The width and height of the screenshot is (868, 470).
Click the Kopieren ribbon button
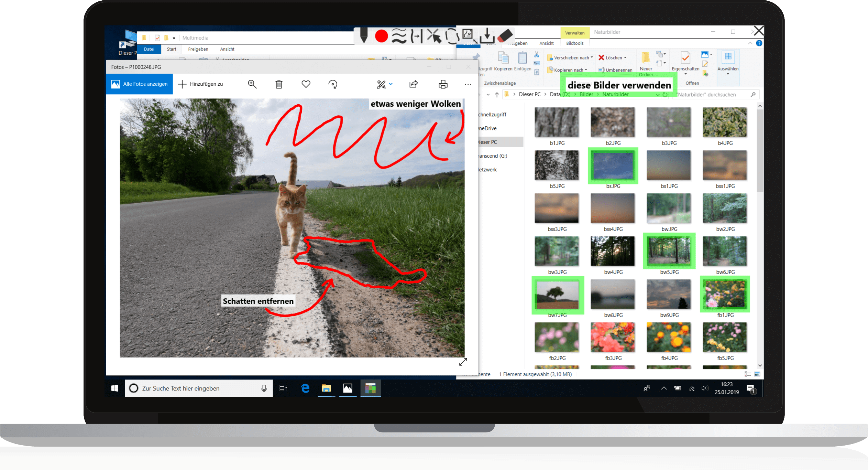[x=503, y=61]
